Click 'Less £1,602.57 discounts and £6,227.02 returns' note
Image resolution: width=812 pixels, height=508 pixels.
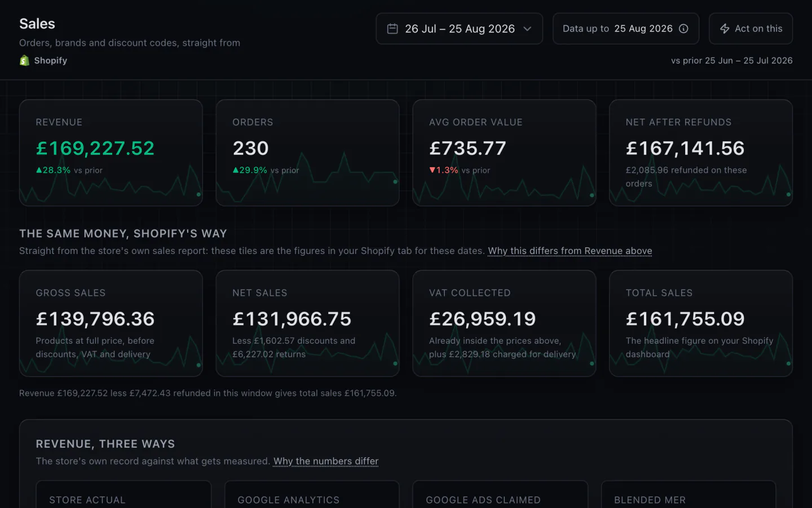click(294, 348)
